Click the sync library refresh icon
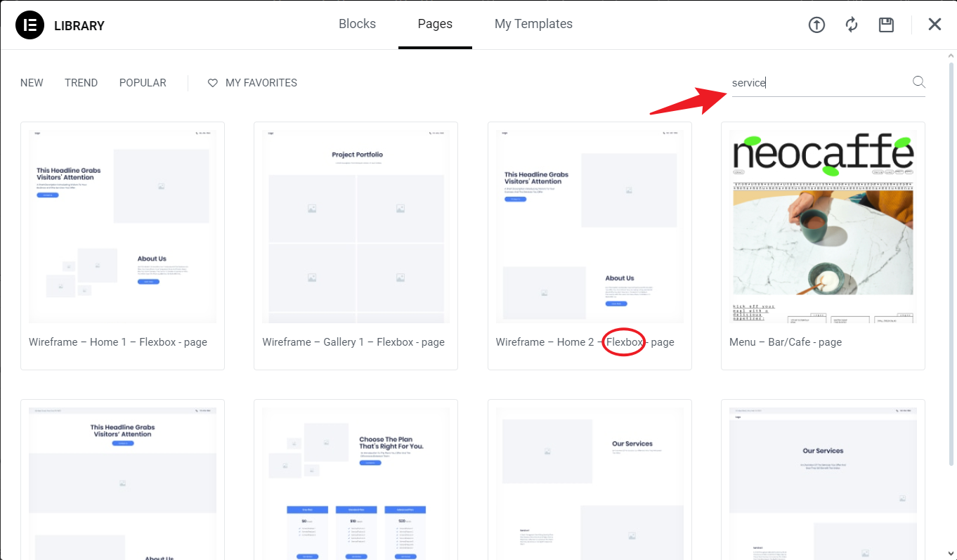 [852, 25]
